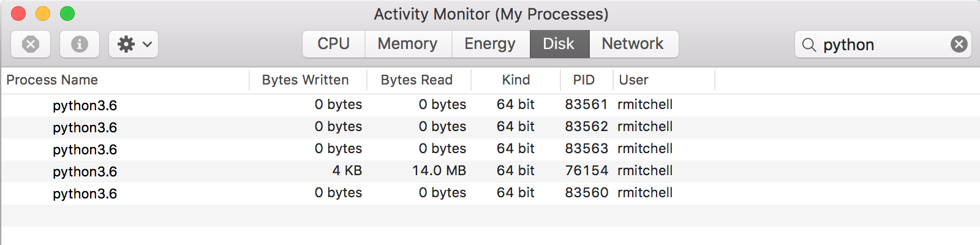Sort by Bytes Read column
The height and width of the screenshot is (245, 980).
pos(417,80)
